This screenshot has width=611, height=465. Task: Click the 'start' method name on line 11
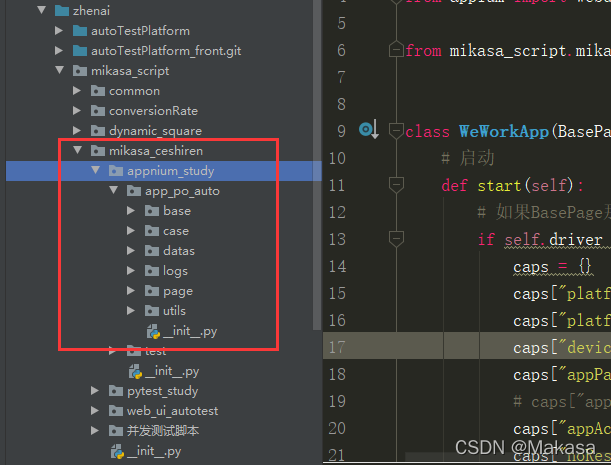pos(499,186)
